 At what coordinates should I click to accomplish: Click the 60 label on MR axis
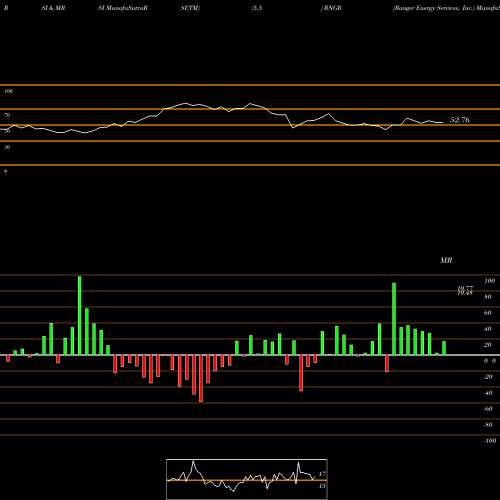pos(487,313)
